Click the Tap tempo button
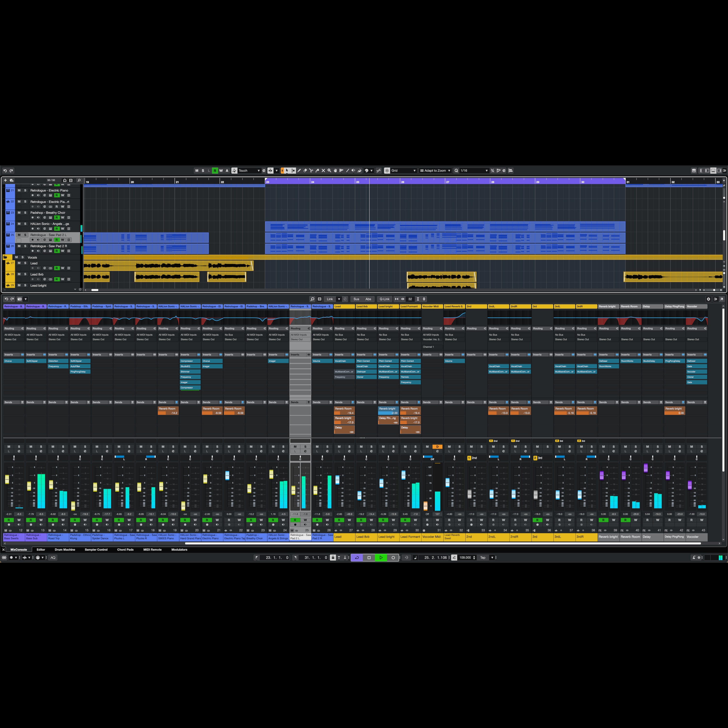 (483, 558)
